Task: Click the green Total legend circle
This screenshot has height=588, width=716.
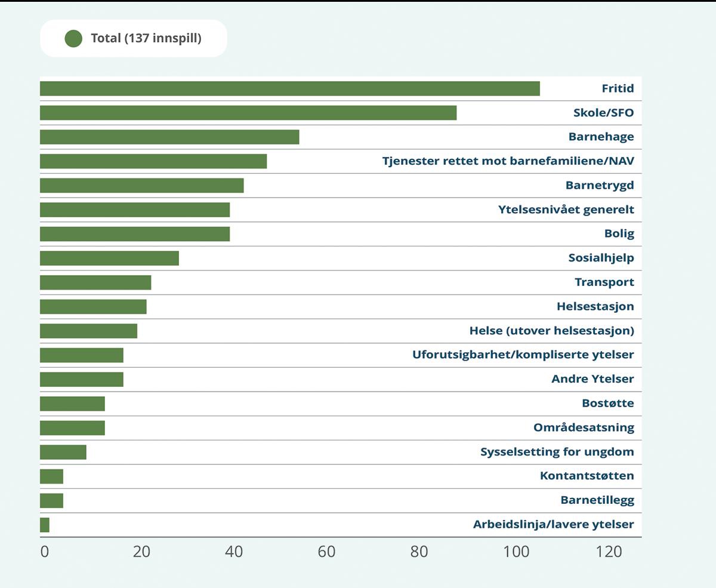Action: (x=73, y=39)
